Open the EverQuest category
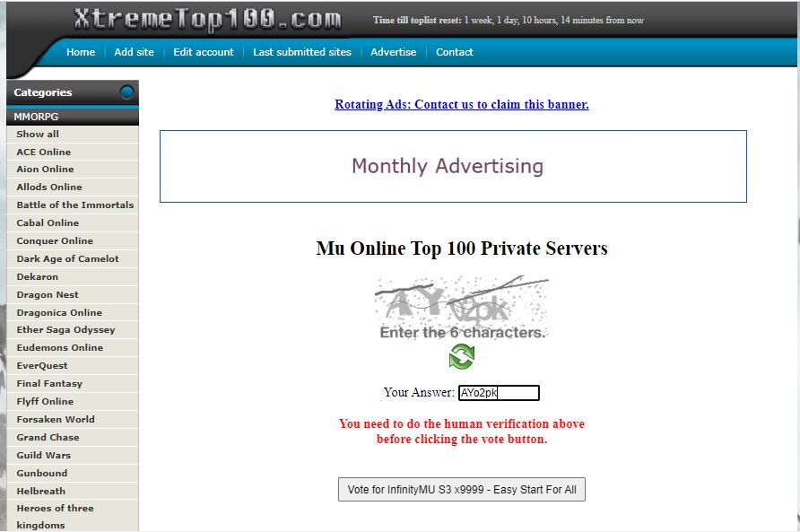The height and width of the screenshot is (532, 800). click(73, 365)
